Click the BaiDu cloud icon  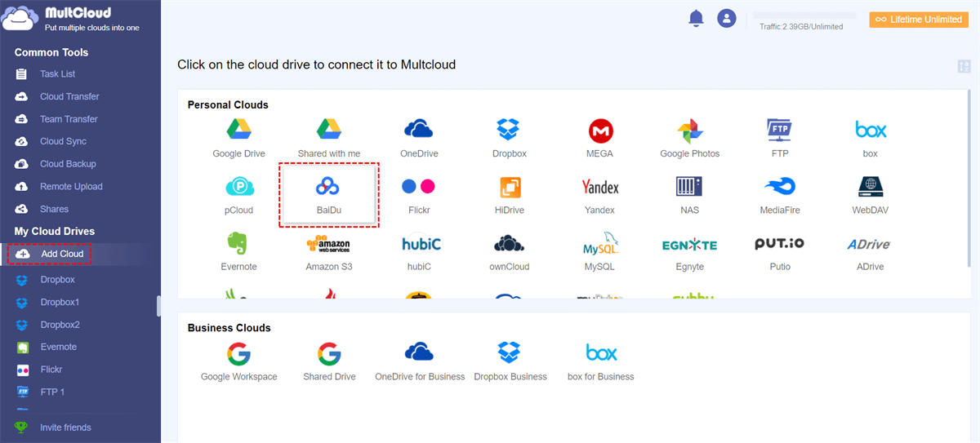[x=327, y=194]
